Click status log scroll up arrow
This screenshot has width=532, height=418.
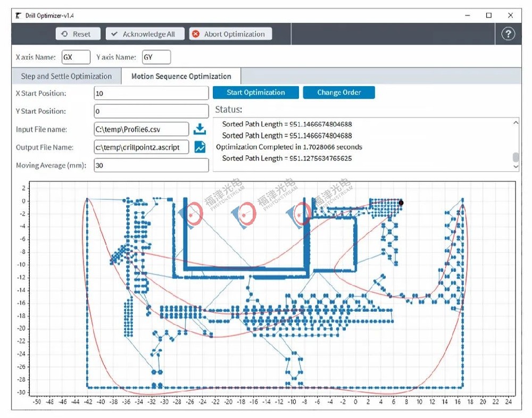coord(516,122)
